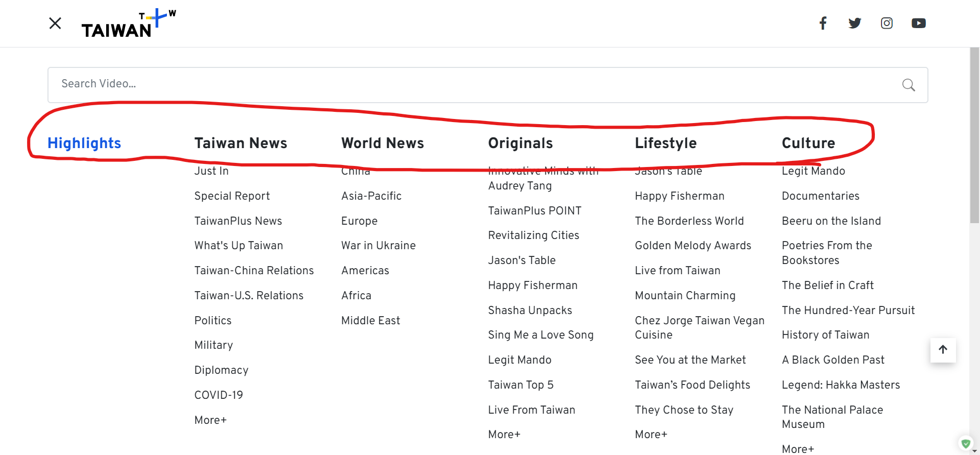Open the Lifestyle category heading
This screenshot has width=980, height=455.
[x=666, y=143]
